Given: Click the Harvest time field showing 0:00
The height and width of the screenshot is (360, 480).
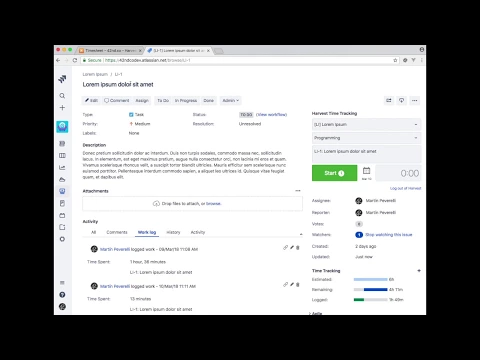Looking at the screenshot, I should tap(398, 173).
